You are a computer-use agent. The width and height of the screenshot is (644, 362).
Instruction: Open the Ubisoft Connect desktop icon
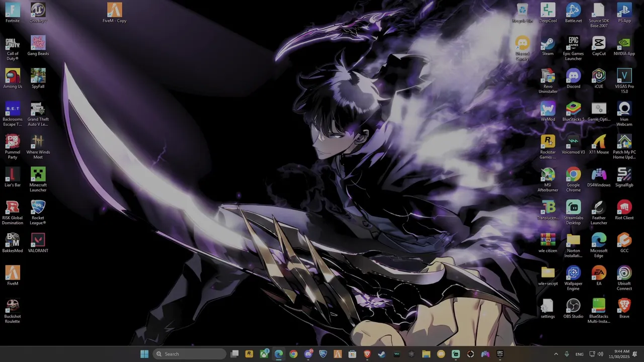[x=624, y=278]
